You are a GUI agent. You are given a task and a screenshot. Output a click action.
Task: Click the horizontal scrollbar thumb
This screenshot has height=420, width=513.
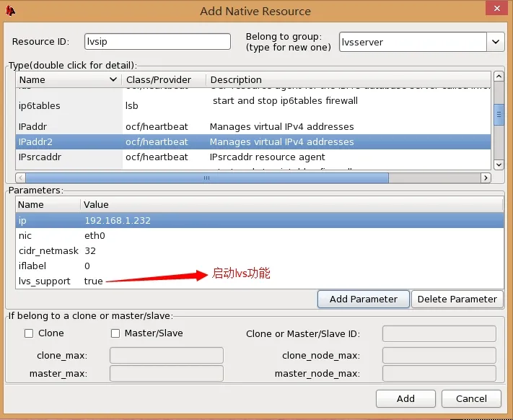click(207, 178)
